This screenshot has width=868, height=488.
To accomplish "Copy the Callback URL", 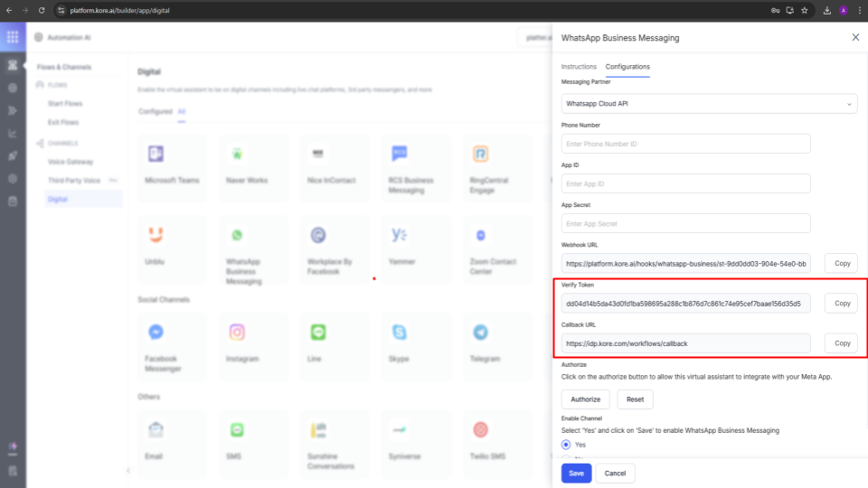I will click(x=842, y=343).
